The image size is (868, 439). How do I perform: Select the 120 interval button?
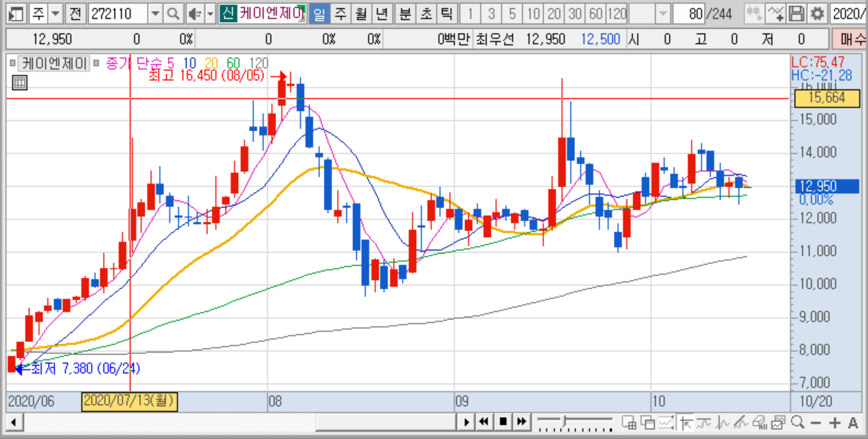[617, 14]
